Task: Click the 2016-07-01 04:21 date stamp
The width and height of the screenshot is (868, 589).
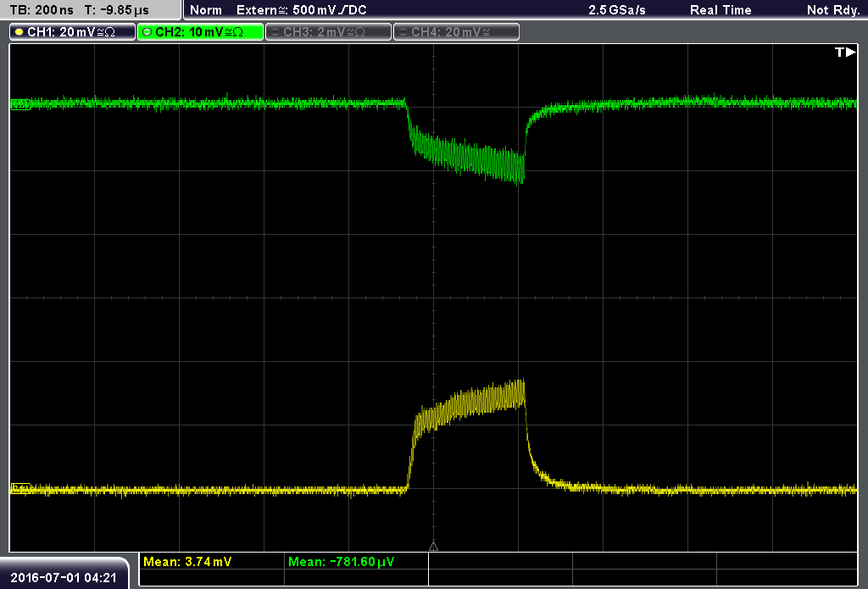Action: point(64,577)
